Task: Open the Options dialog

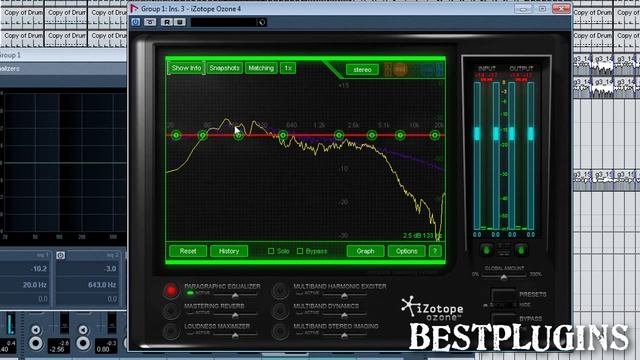Action: coord(407,251)
